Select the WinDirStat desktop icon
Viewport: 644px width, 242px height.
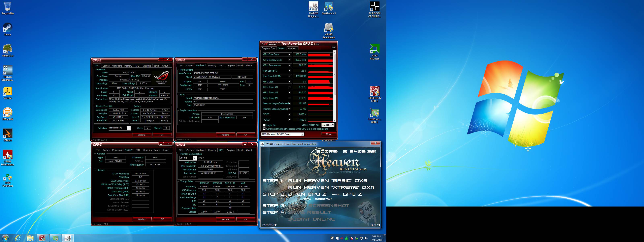tap(7, 51)
